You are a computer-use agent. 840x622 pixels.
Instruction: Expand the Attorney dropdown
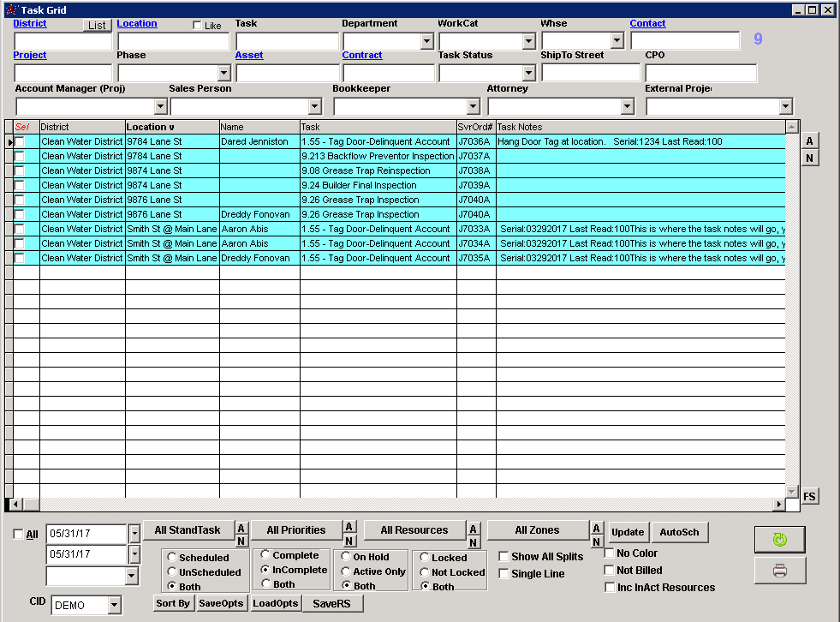(628, 107)
